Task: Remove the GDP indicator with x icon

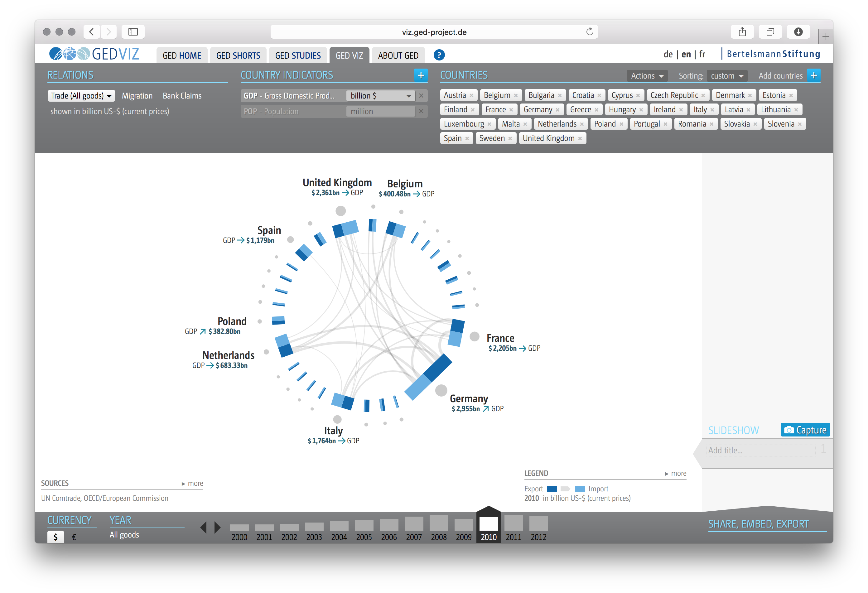Action: (x=421, y=96)
